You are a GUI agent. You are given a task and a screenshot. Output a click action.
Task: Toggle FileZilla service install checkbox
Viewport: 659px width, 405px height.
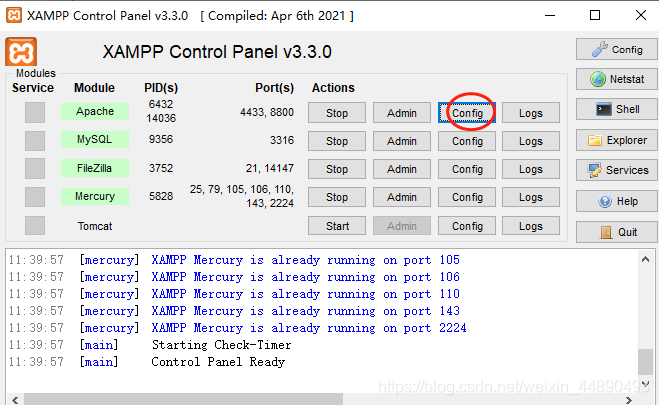(x=35, y=168)
